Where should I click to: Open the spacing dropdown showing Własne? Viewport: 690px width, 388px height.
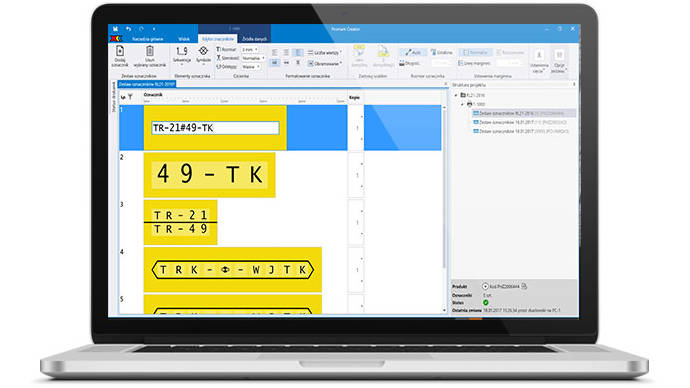[x=251, y=67]
